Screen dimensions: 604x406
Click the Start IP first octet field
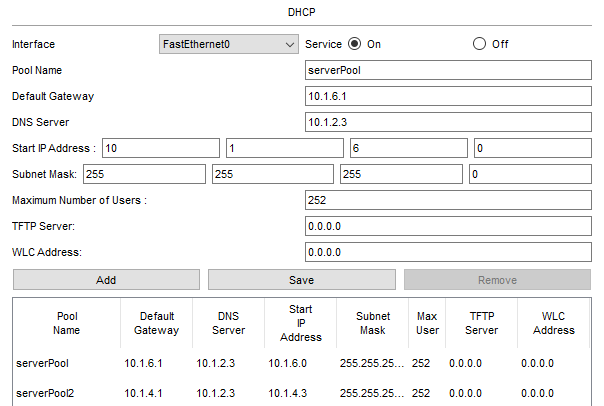point(161,148)
